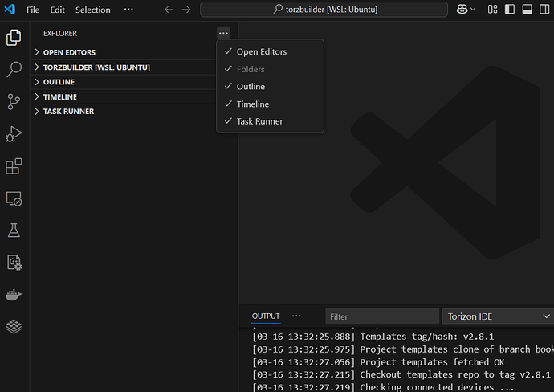The width and height of the screenshot is (554, 392).
Task: Expand the TORZBUILDER [WSL: UBUNTU] folder section
Action: point(124,67)
